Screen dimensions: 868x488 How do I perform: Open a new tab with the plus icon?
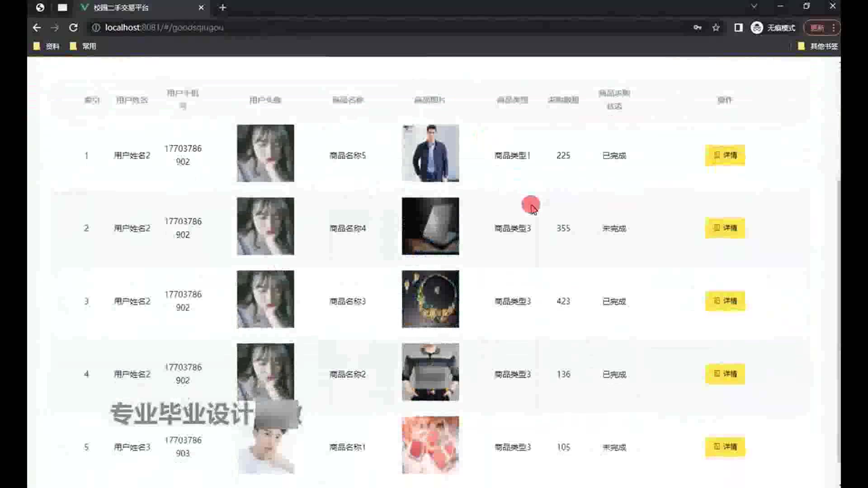tap(222, 7)
